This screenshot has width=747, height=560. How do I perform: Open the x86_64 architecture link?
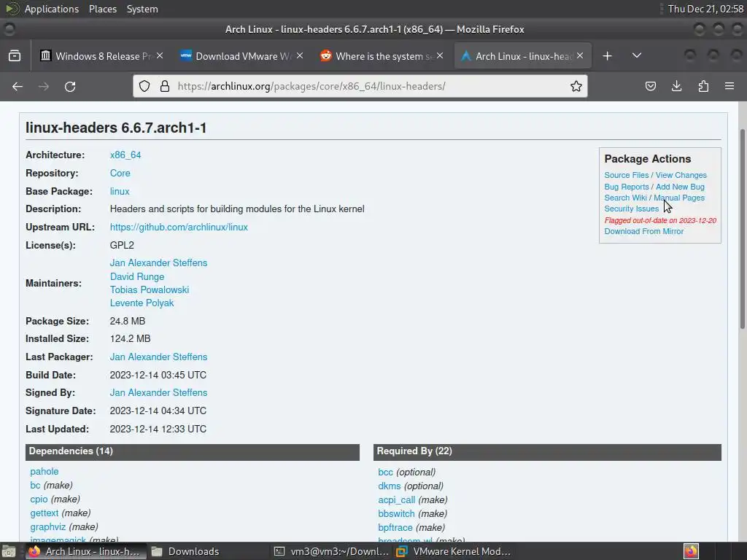point(125,155)
